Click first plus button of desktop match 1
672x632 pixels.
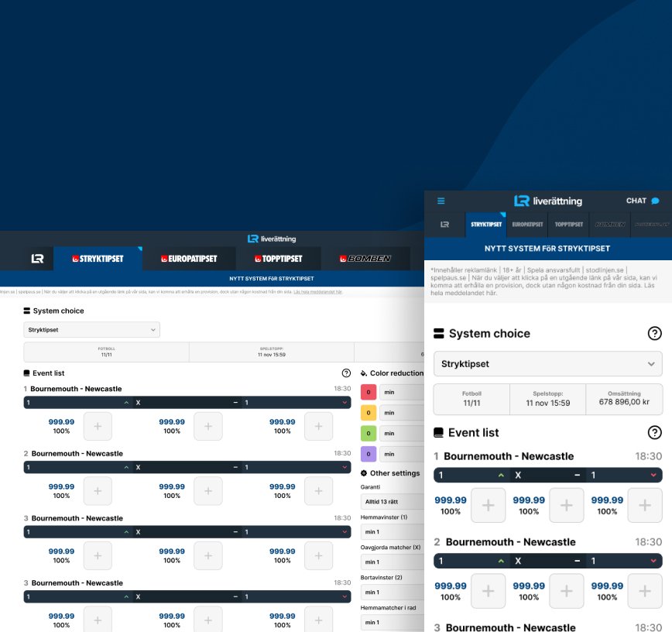[x=98, y=426]
